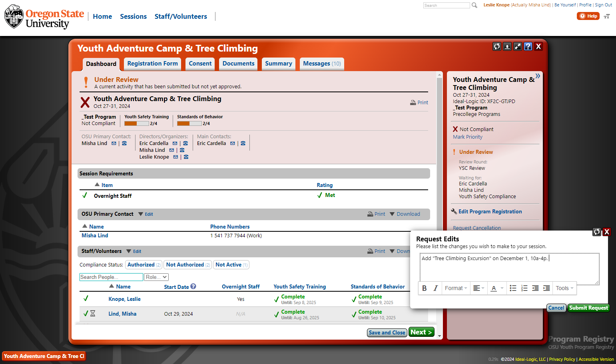The height and width of the screenshot is (364, 616).
Task: Open the question mark help icon in window header
Action: coord(528,46)
